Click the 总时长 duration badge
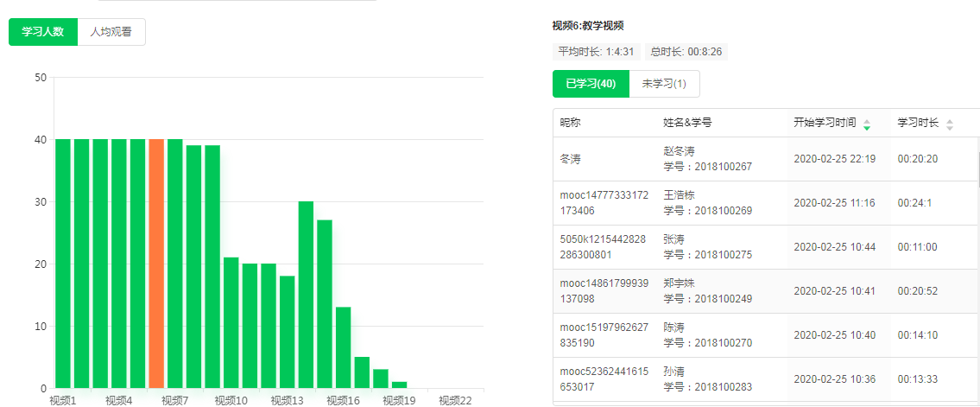The image size is (980, 407). click(x=686, y=52)
